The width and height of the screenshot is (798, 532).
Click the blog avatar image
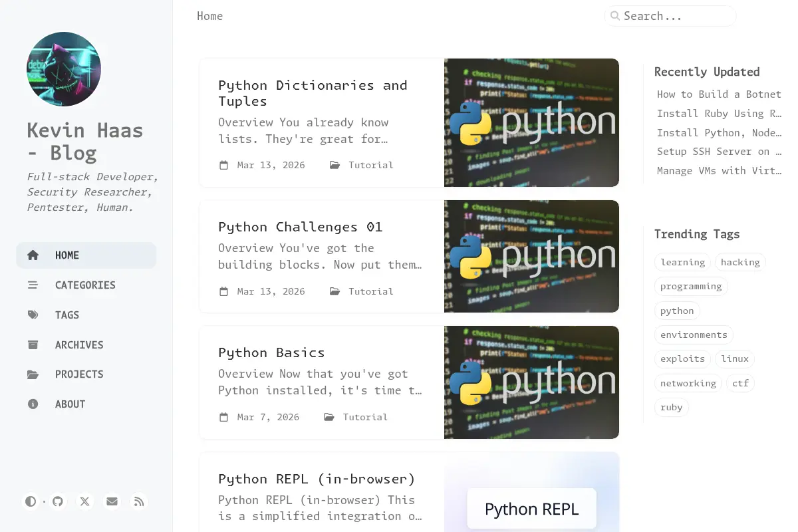64,69
